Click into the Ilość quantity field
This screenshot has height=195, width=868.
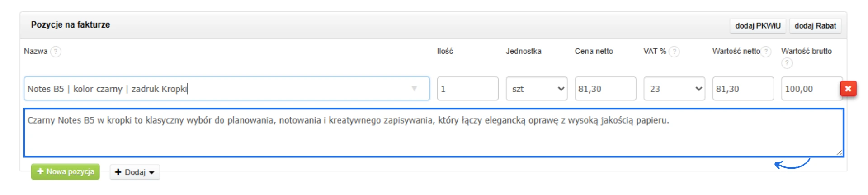point(467,89)
